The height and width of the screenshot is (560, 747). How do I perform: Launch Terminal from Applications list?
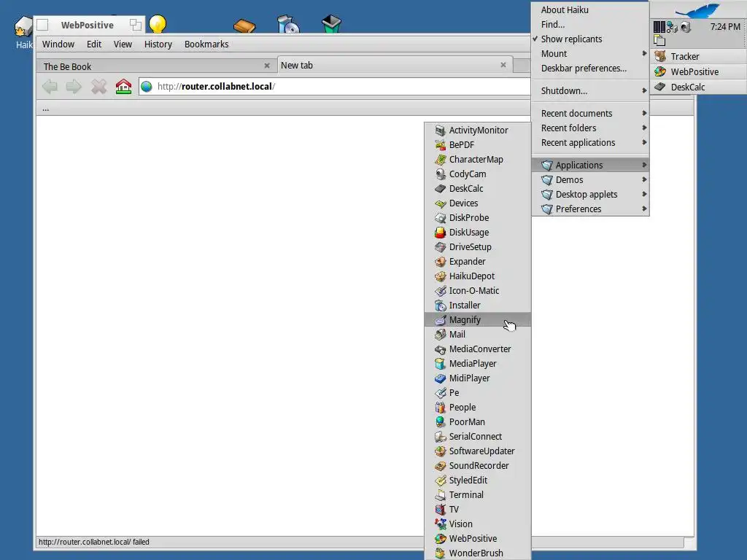click(477, 495)
